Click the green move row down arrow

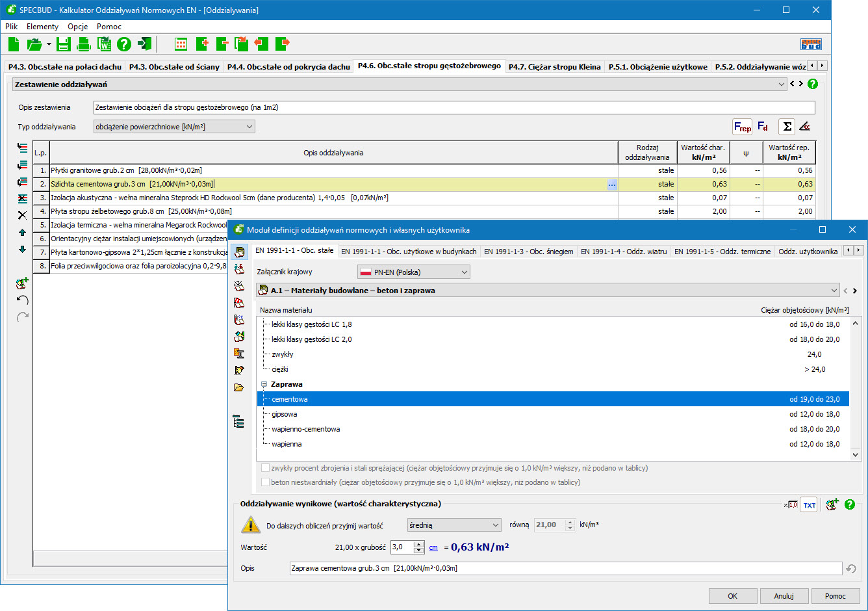22,249
